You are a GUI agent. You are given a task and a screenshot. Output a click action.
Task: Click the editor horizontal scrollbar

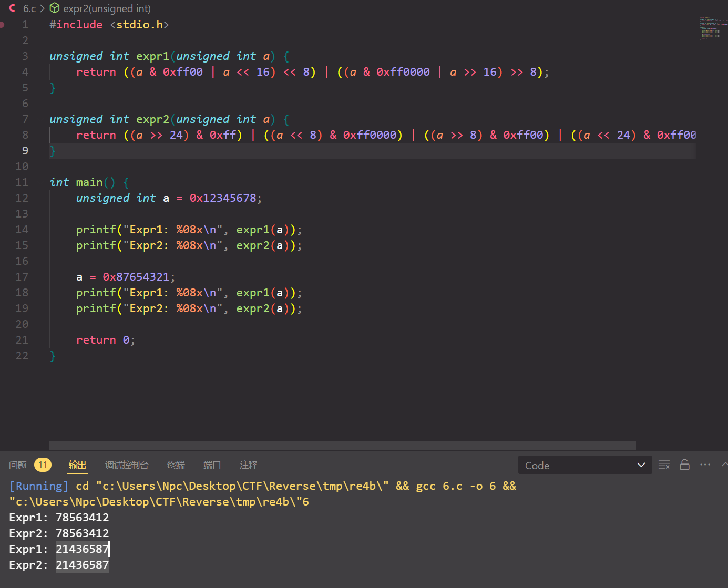pyautogui.click(x=342, y=446)
